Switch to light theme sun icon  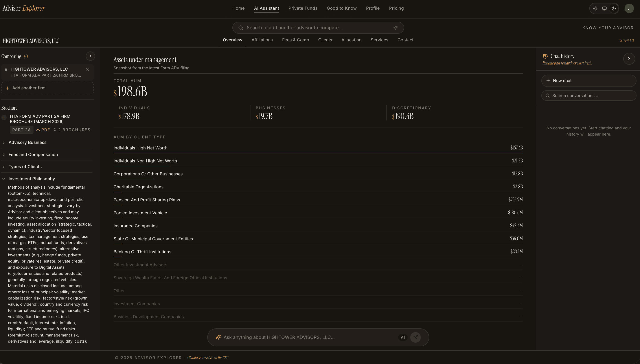pos(595,9)
